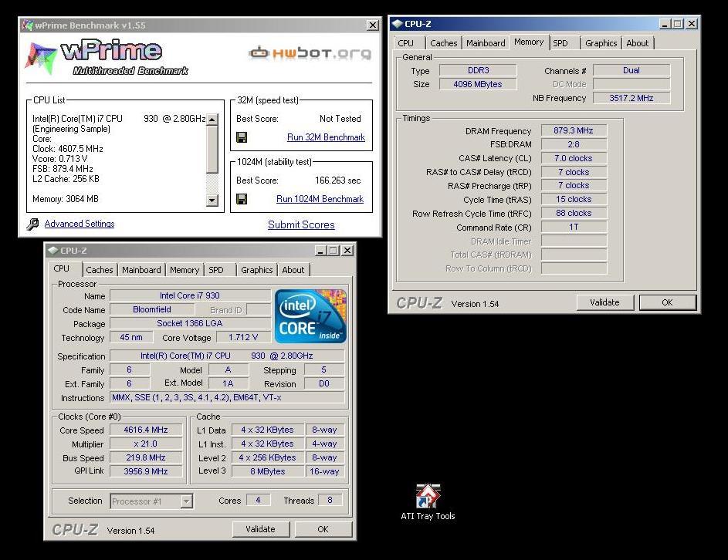The height and width of the screenshot is (560, 728).
Task: Switch to Caches tab in processor CPU-Z window
Action: coord(100,270)
